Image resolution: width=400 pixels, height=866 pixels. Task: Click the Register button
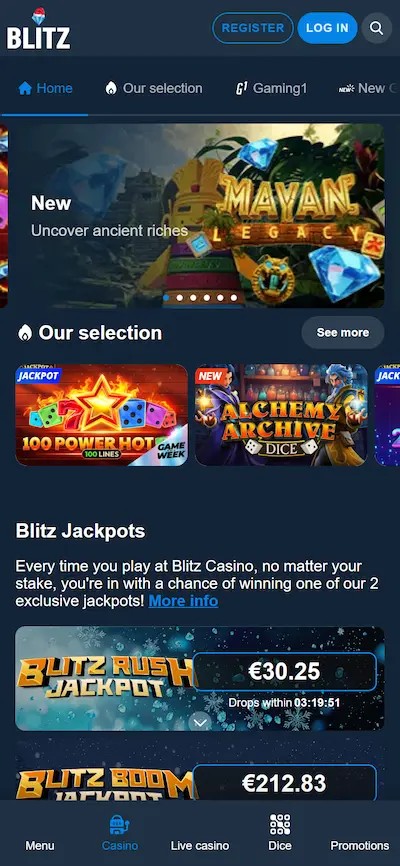click(253, 28)
